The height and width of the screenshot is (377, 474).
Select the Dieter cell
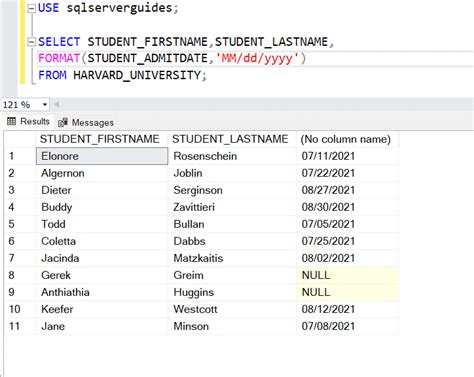(x=102, y=190)
